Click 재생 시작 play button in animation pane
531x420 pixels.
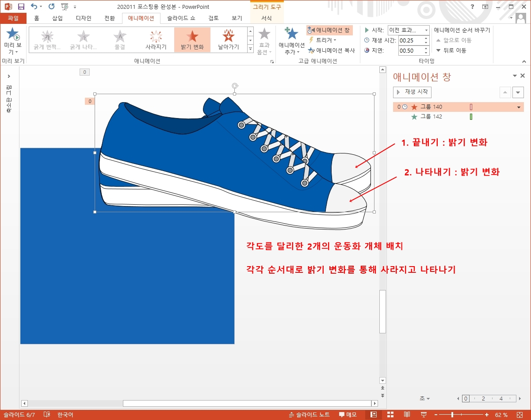coord(412,92)
